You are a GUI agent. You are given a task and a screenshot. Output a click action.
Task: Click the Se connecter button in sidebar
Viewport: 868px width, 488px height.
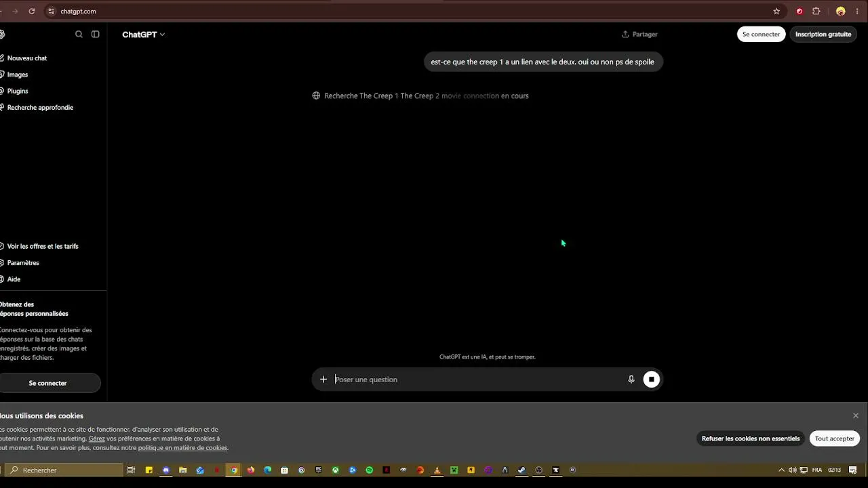tap(47, 383)
